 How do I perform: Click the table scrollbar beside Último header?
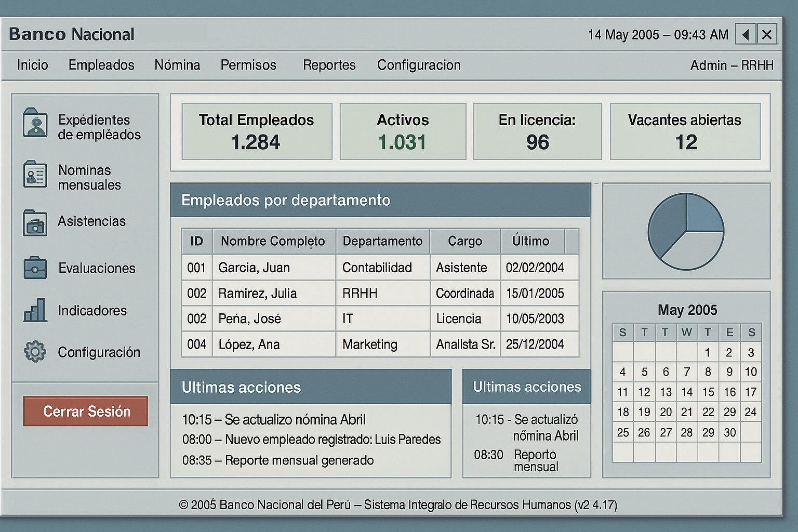tap(571, 241)
